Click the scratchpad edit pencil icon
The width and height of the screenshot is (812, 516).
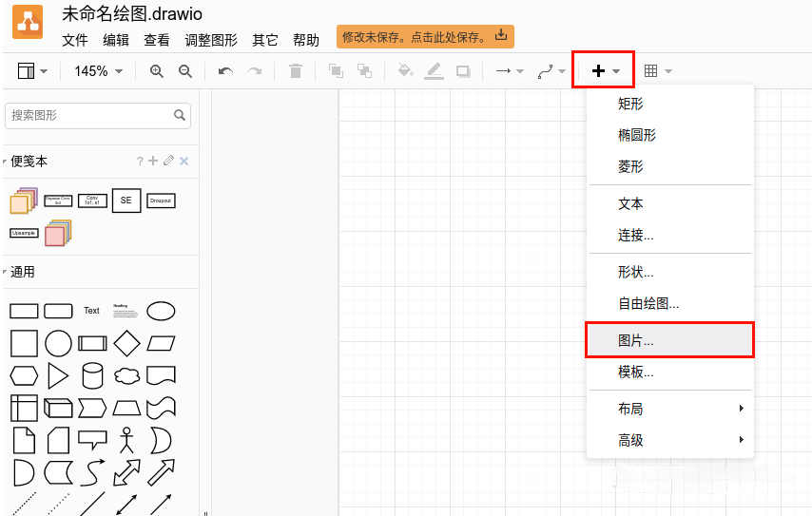click(168, 161)
